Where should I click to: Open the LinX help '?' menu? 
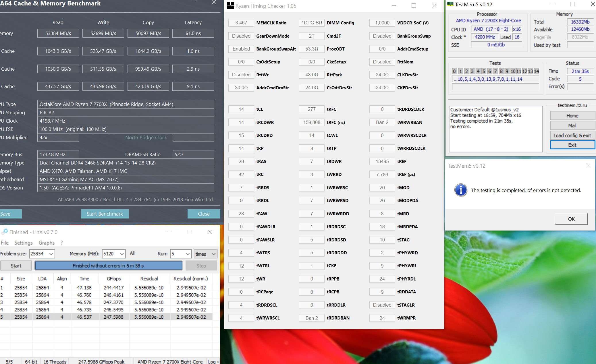(62, 243)
